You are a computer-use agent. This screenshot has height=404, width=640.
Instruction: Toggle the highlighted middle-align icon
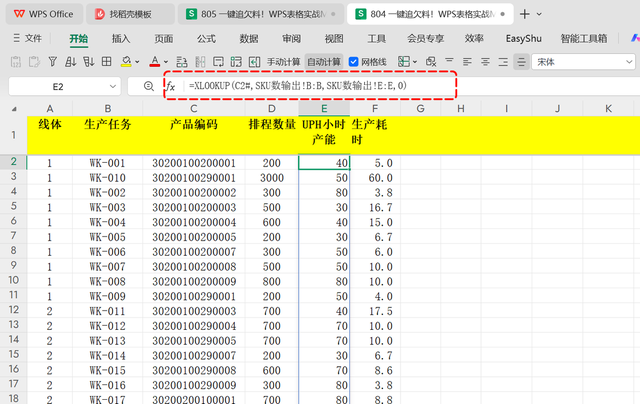coord(521,62)
